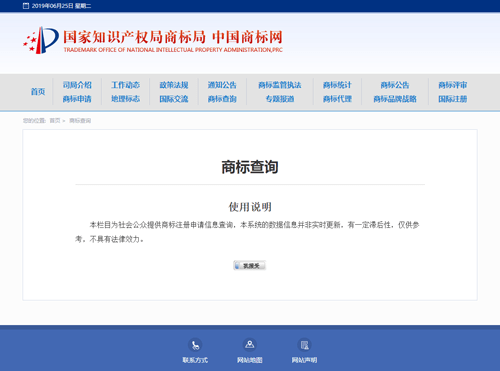Click the large 商标查询 page heading
This screenshot has width=500, height=371.
(x=250, y=167)
